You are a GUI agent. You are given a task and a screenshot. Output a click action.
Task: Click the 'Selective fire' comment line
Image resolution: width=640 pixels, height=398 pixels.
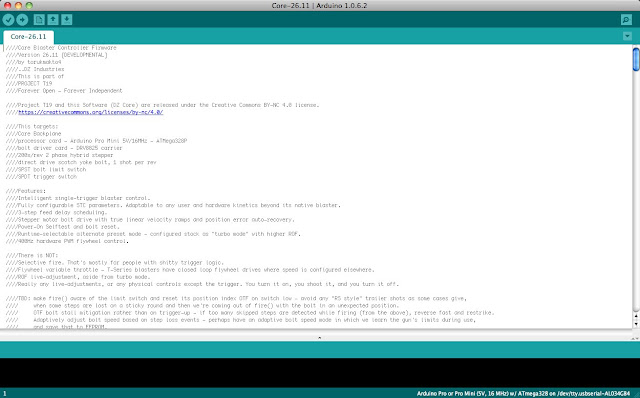(115, 263)
